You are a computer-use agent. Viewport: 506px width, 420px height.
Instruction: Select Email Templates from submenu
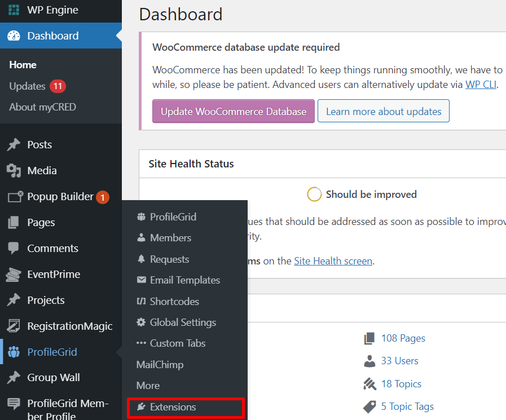coord(184,280)
